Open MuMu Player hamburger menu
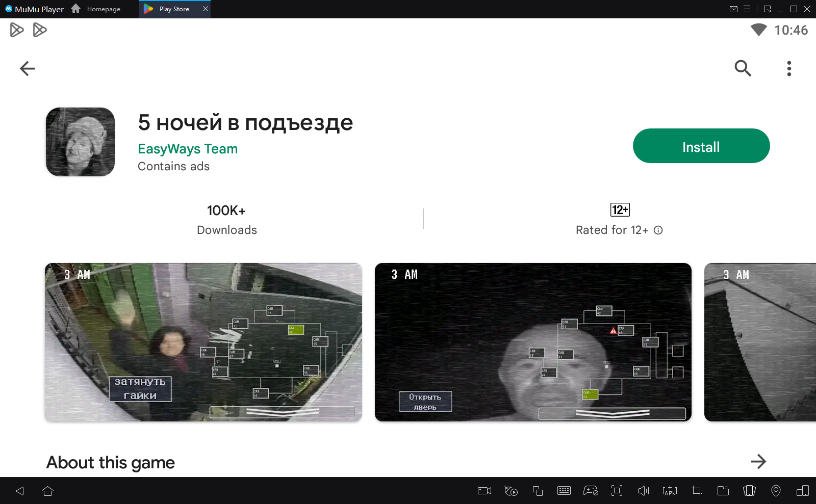This screenshot has height=504, width=816. (747, 9)
